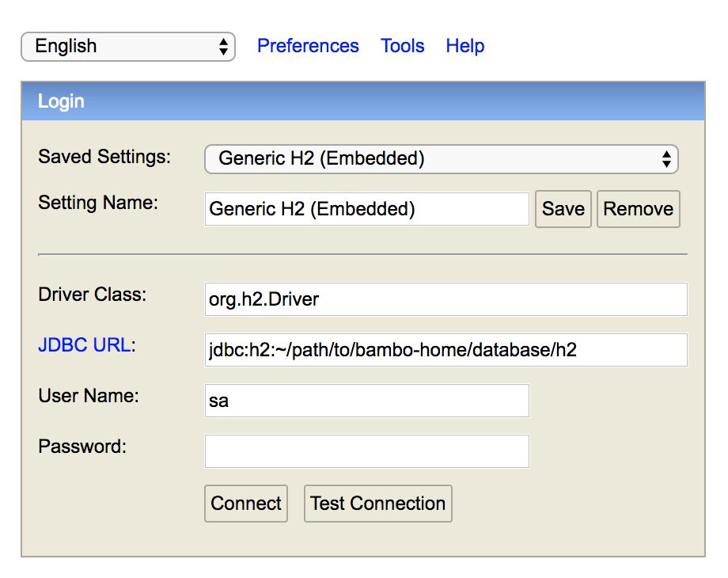Screen dimensions: 728x578
Task: Click the Remove button
Action: 639,209
